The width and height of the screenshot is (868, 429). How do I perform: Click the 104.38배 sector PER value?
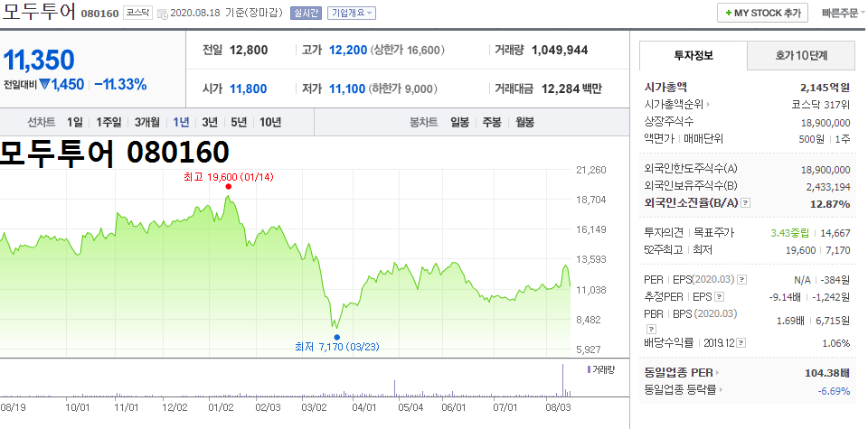(x=827, y=374)
